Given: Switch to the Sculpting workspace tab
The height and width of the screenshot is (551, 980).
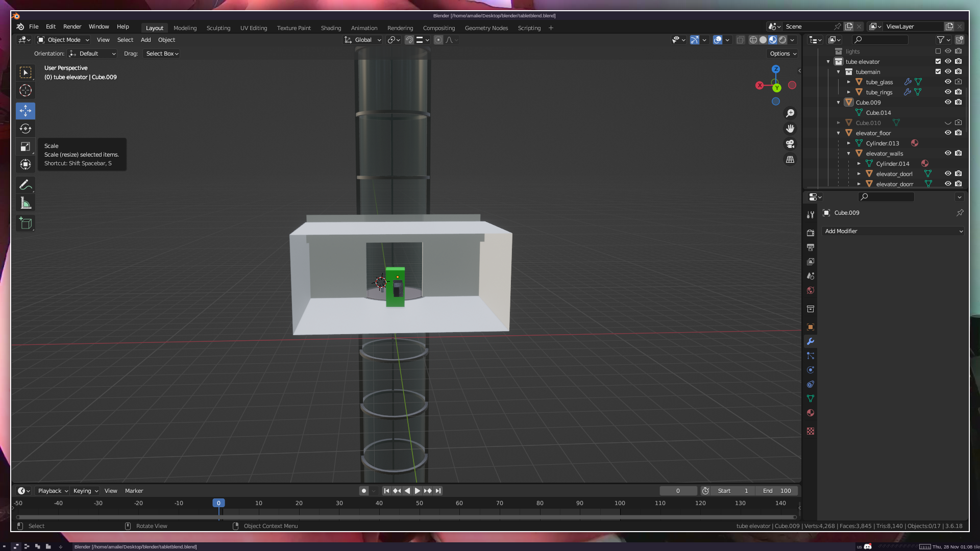Looking at the screenshot, I should coord(218,28).
